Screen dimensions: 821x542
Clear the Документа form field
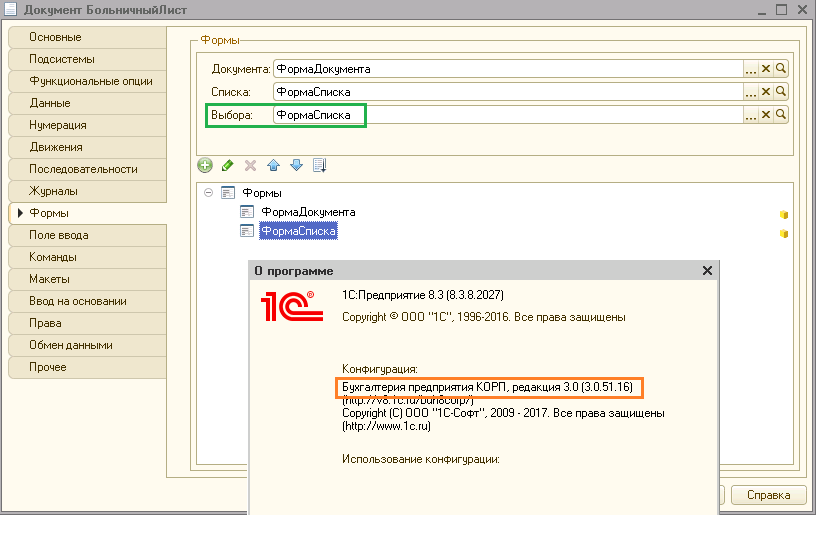[765, 69]
